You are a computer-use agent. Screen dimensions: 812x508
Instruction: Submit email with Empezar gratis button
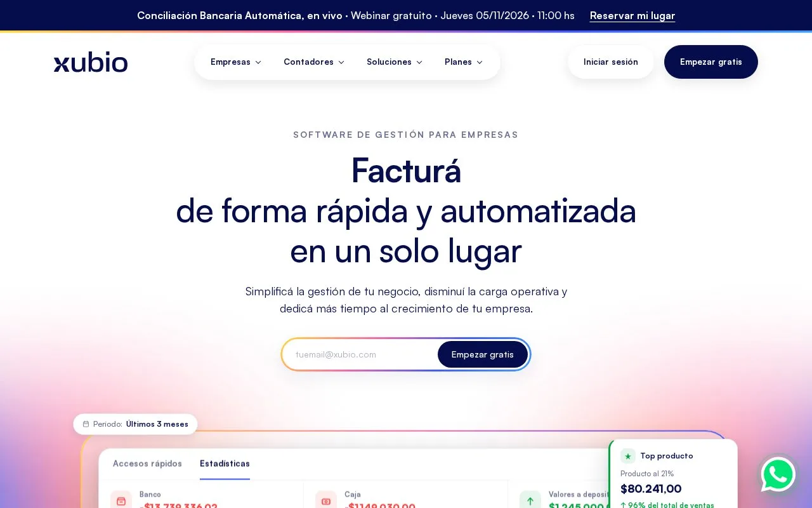(x=483, y=354)
